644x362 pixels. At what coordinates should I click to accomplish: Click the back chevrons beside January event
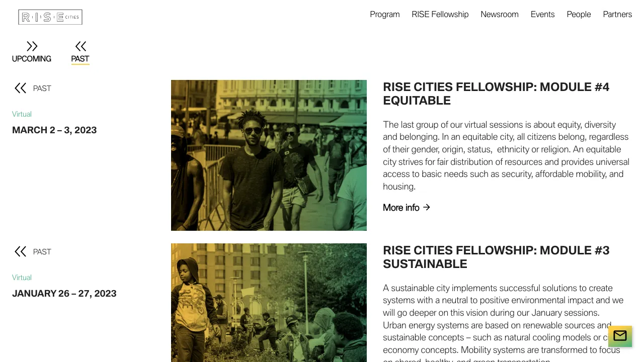(x=20, y=252)
